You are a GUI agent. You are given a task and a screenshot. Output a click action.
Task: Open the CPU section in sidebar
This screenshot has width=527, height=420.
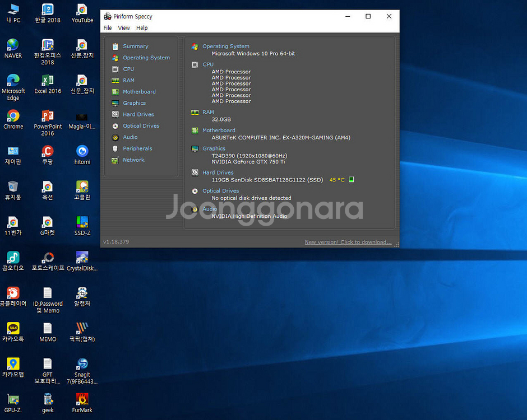(128, 69)
